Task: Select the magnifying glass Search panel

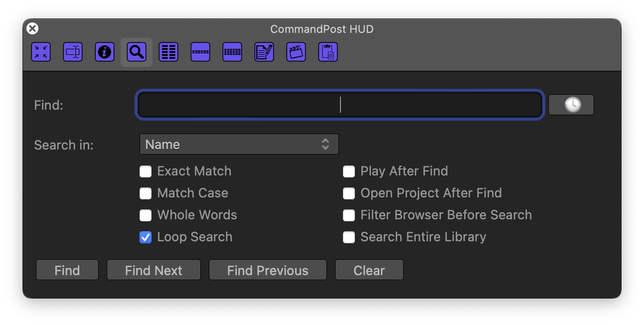Action: 137,52
